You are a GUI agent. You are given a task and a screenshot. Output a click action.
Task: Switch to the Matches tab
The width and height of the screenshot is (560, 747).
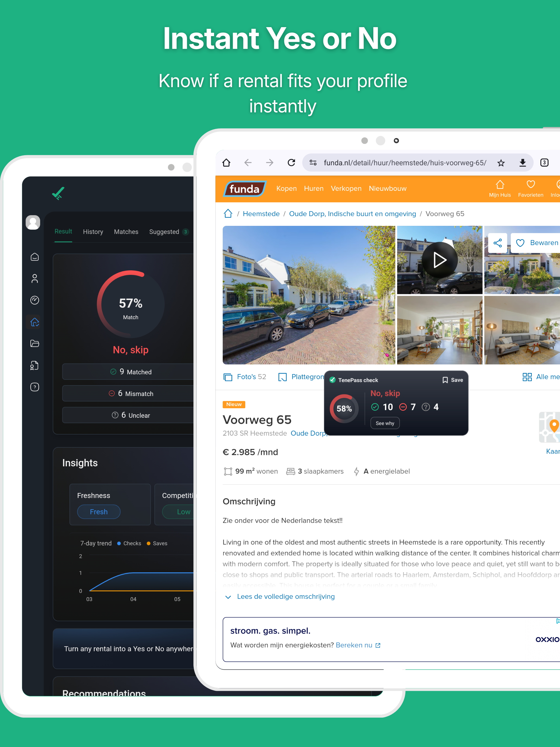click(126, 232)
